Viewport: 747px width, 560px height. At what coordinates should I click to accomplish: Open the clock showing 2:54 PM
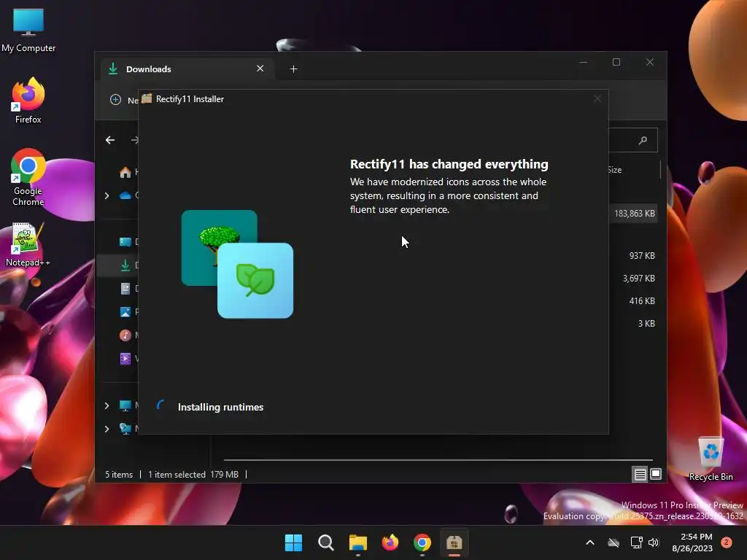click(x=692, y=542)
